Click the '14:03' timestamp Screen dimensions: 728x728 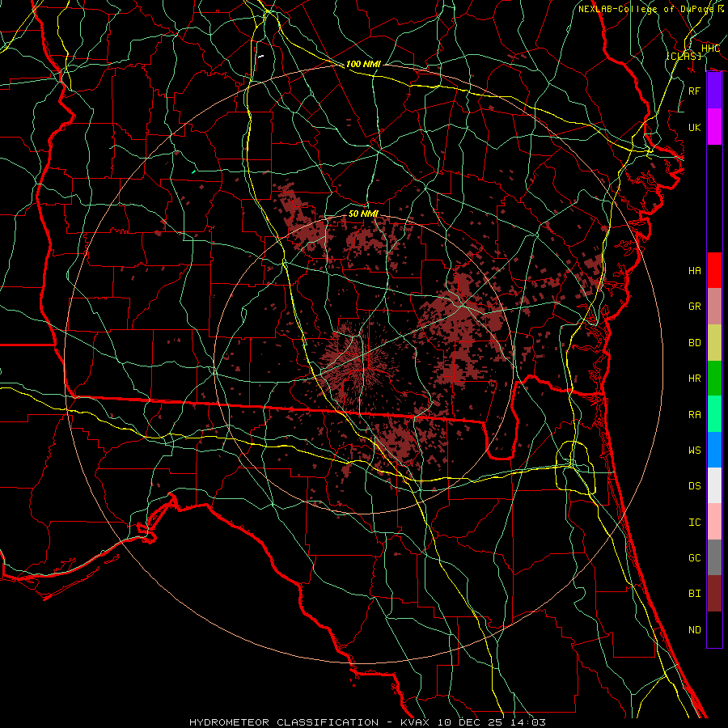528,722
